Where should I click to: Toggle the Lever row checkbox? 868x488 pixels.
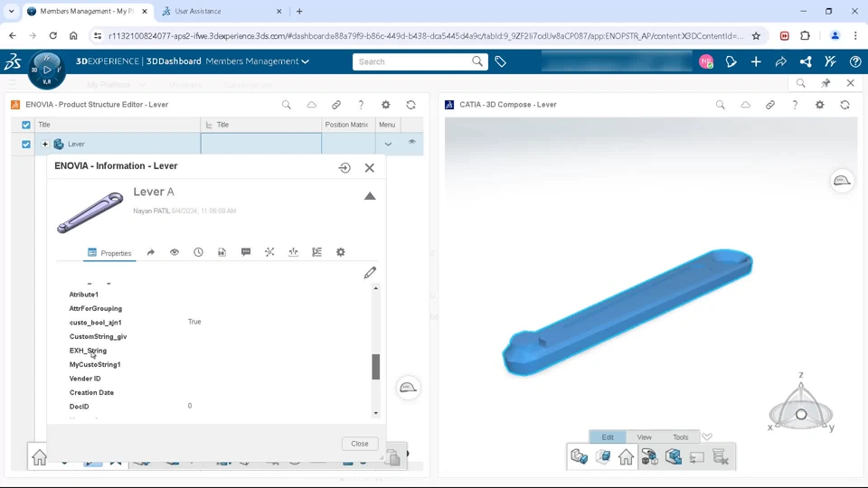coord(26,144)
